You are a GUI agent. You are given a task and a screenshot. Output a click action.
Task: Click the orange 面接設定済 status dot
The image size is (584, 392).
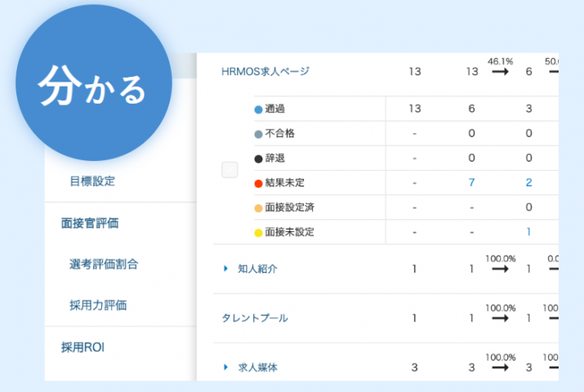pyautogui.click(x=259, y=207)
